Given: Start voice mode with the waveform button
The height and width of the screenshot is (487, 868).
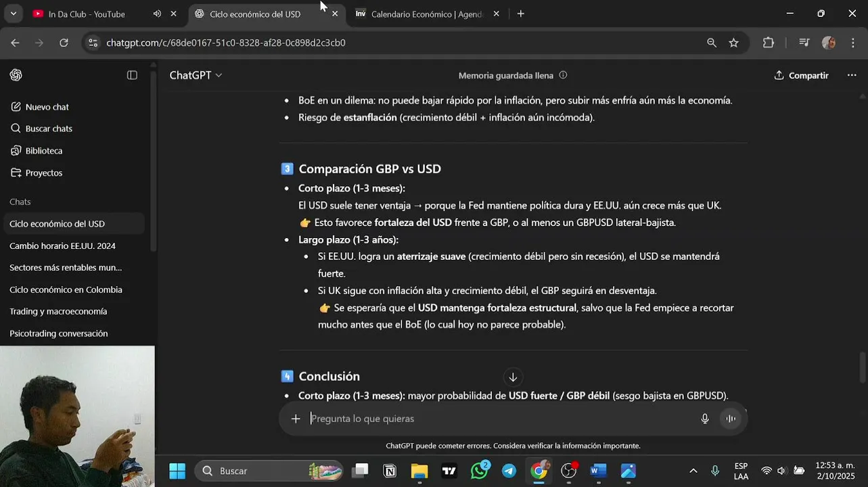Looking at the screenshot, I should pyautogui.click(x=731, y=419).
